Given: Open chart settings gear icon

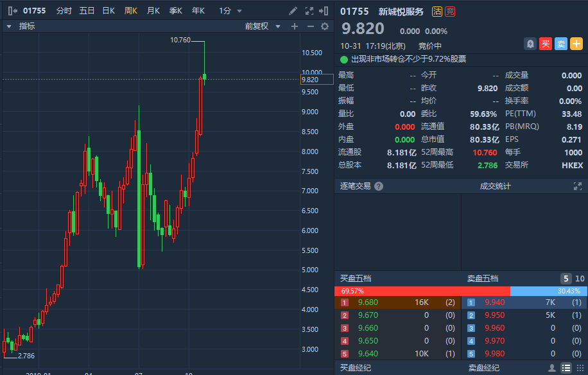Looking at the screenshot, I should click(x=325, y=26).
